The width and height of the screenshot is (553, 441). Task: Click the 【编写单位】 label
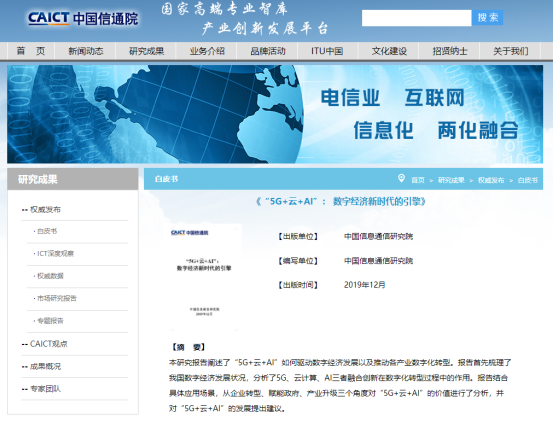[298, 261]
